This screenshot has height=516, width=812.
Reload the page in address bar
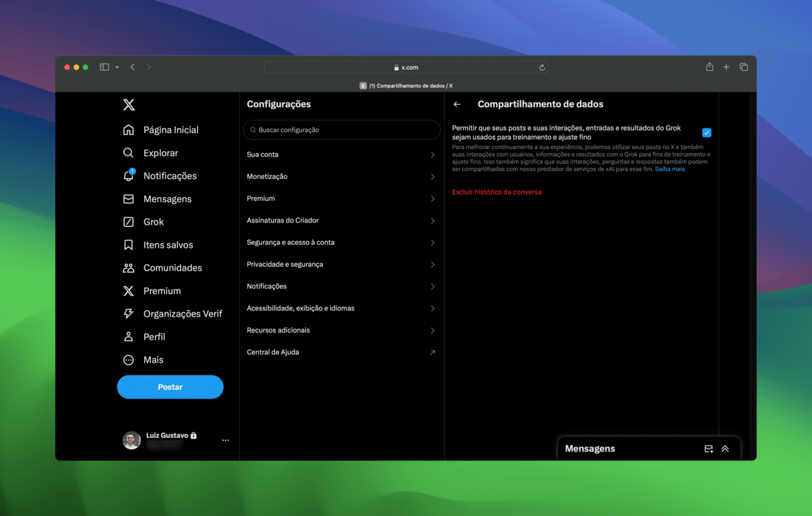point(543,68)
